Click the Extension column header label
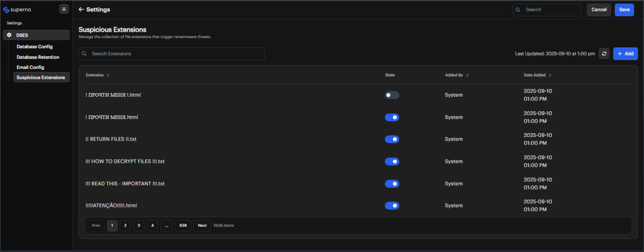Image resolution: width=644 pixels, height=252 pixels. [x=95, y=75]
